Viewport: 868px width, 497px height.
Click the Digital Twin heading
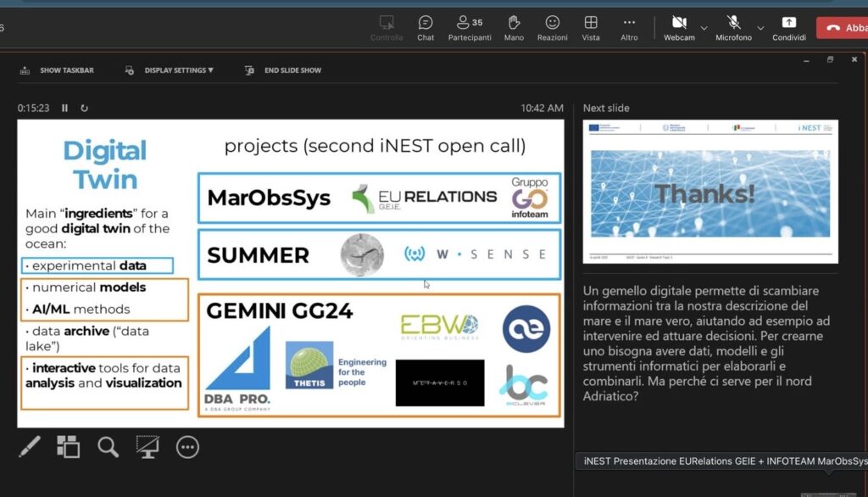tap(104, 165)
